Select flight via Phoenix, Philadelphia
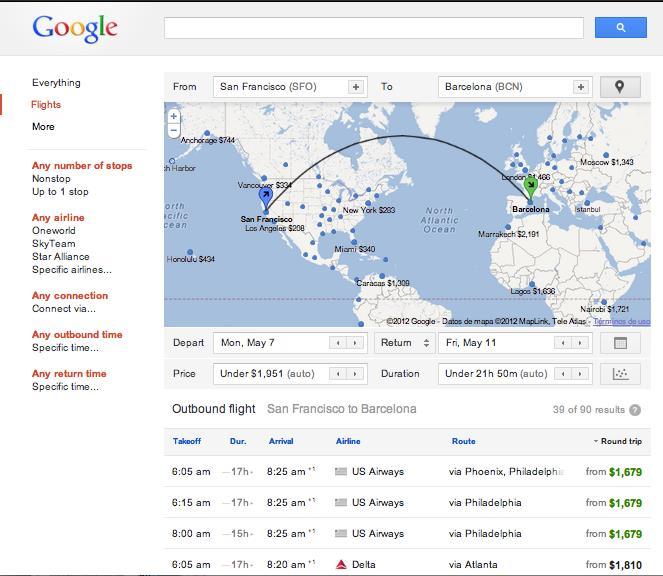 pos(407,472)
